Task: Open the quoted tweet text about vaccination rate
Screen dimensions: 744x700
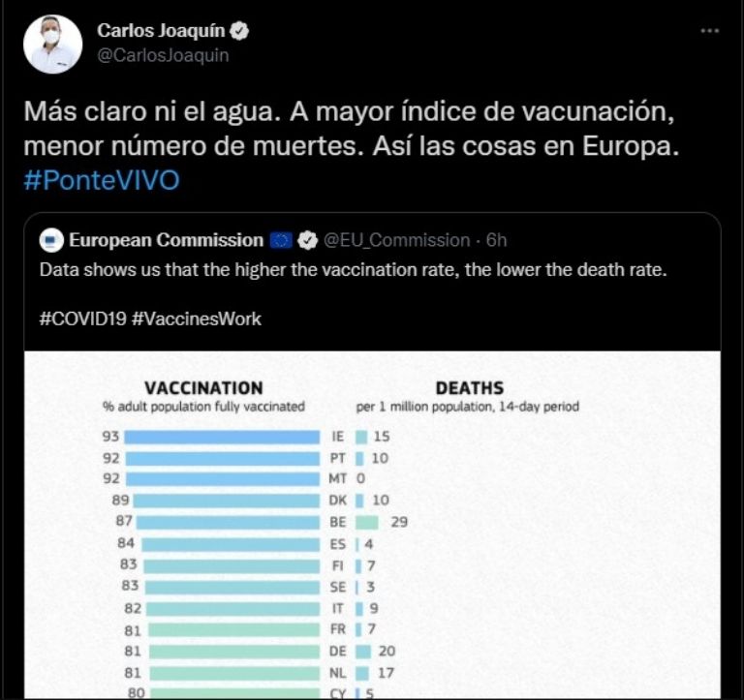Action: tap(353, 270)
